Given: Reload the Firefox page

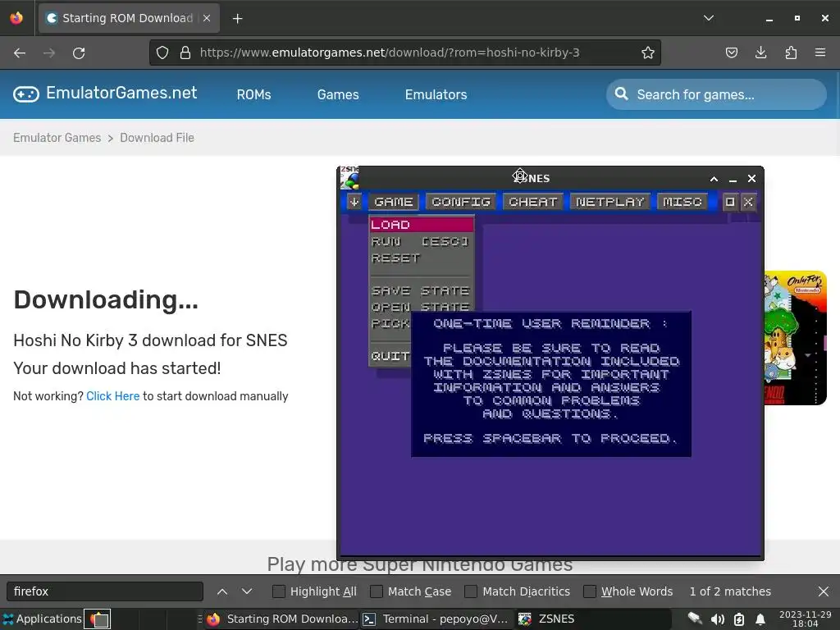Looking at the screenshot, I should (79, 53).
